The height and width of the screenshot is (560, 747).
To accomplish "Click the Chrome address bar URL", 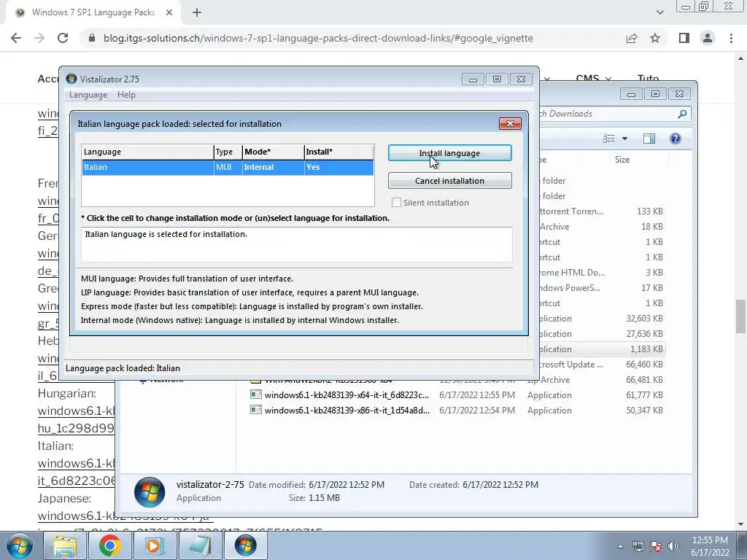I will (318, 38).
